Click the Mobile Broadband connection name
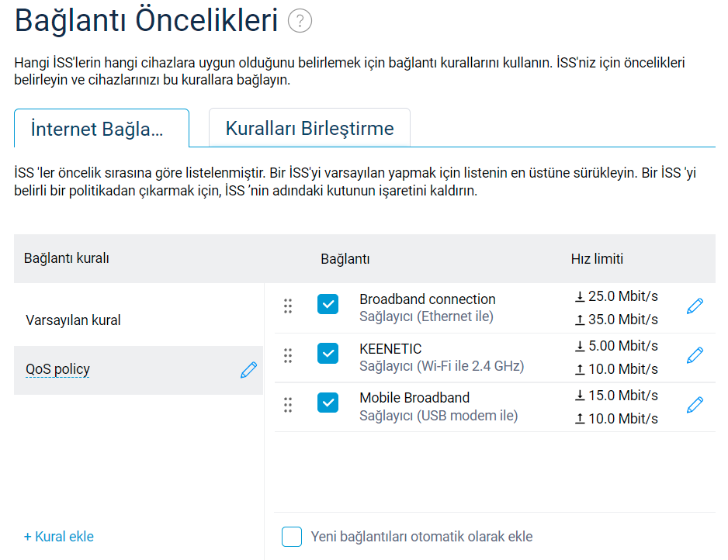The image size is (728, 560). [x=414, y=398]
